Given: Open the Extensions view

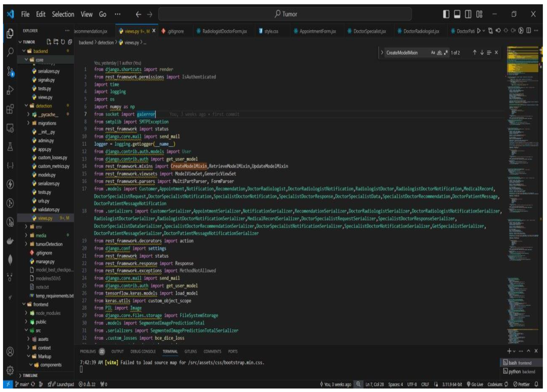Looking at the screenshot, I should click(x=10, y=109).
